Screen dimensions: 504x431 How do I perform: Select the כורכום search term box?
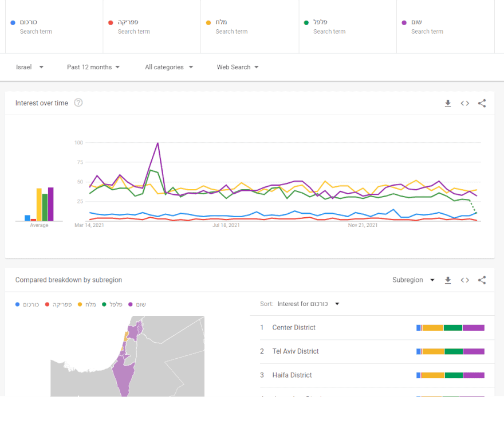pyautogui.click(x=54, y=26)
